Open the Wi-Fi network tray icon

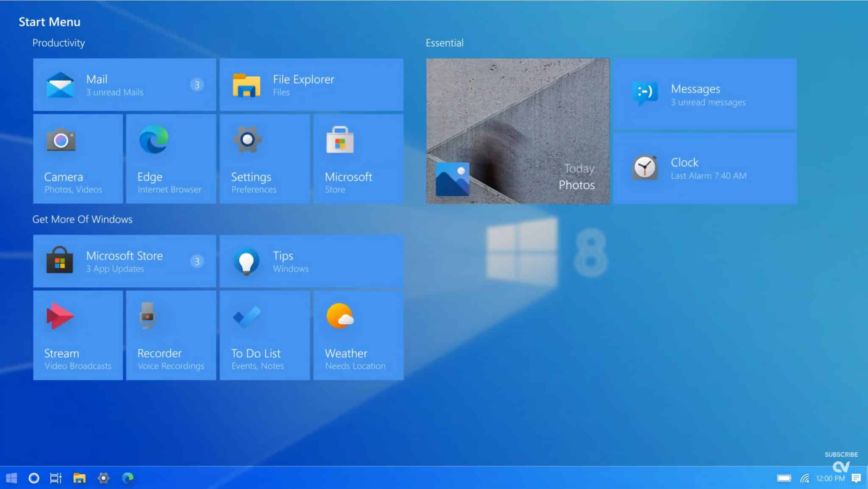(804, 478)
